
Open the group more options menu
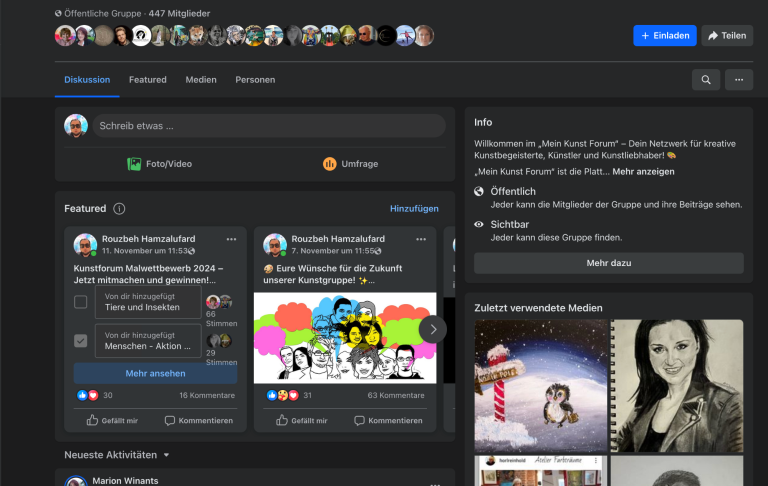[x=739, y=80]
